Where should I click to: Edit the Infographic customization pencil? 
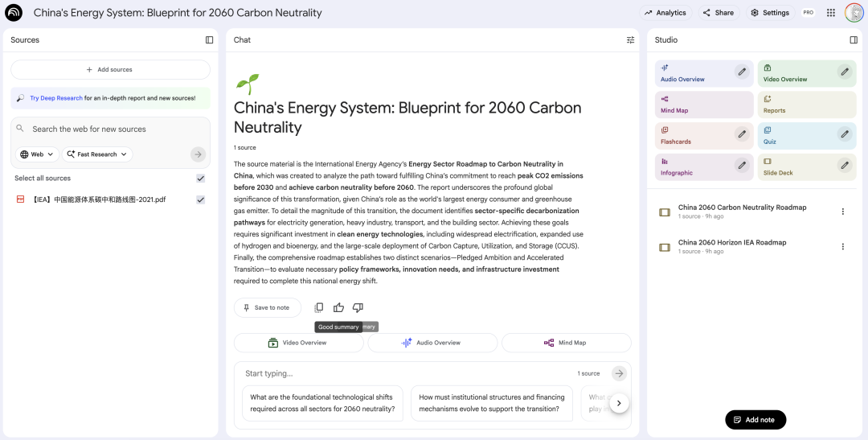(x=742, y=165)
